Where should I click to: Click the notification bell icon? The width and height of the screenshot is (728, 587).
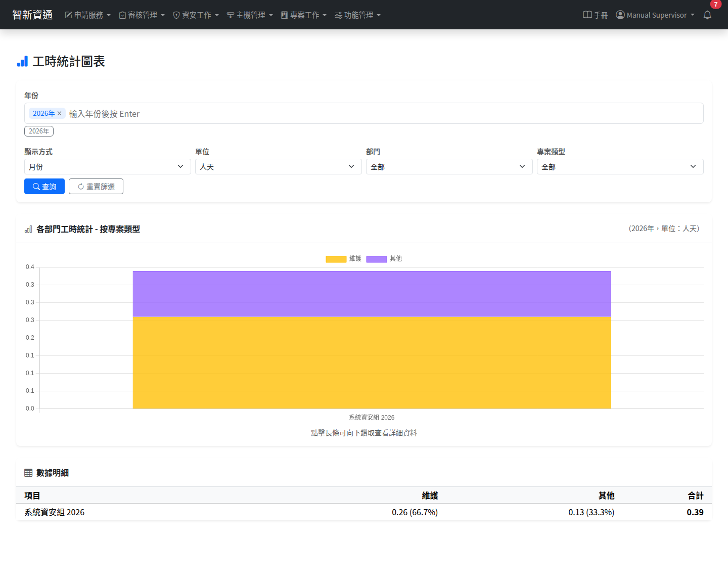pos(707,15)
